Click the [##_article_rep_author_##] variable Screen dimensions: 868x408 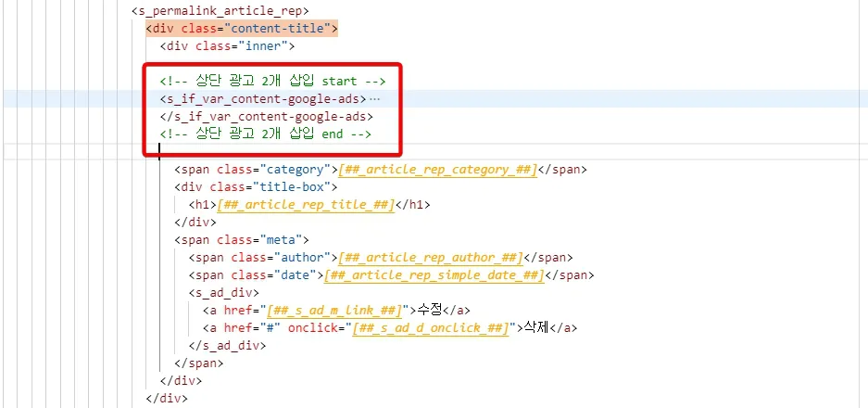431,257
